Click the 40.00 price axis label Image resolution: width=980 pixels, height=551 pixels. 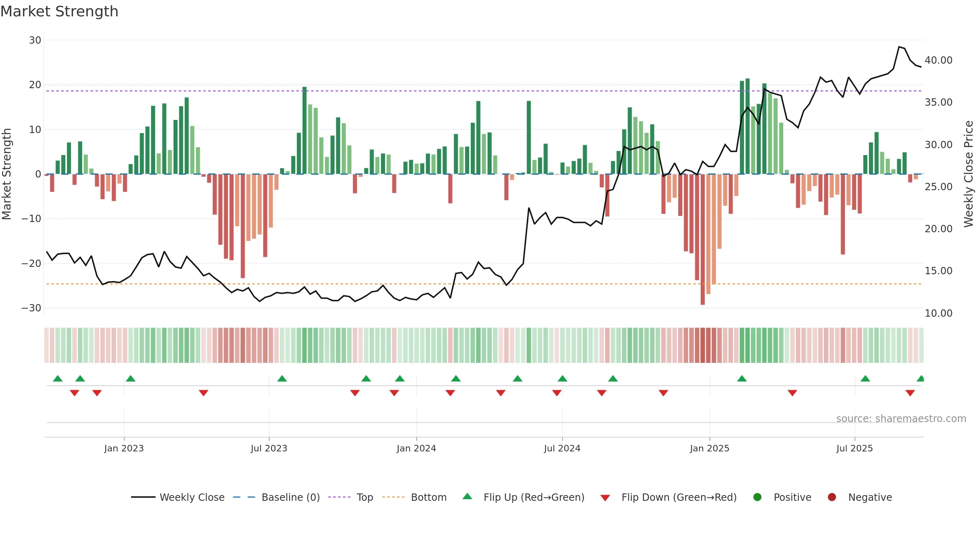click(938, 60)
